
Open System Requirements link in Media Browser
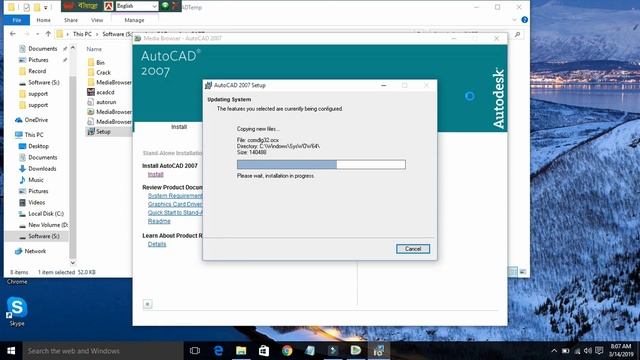point(175,196)
